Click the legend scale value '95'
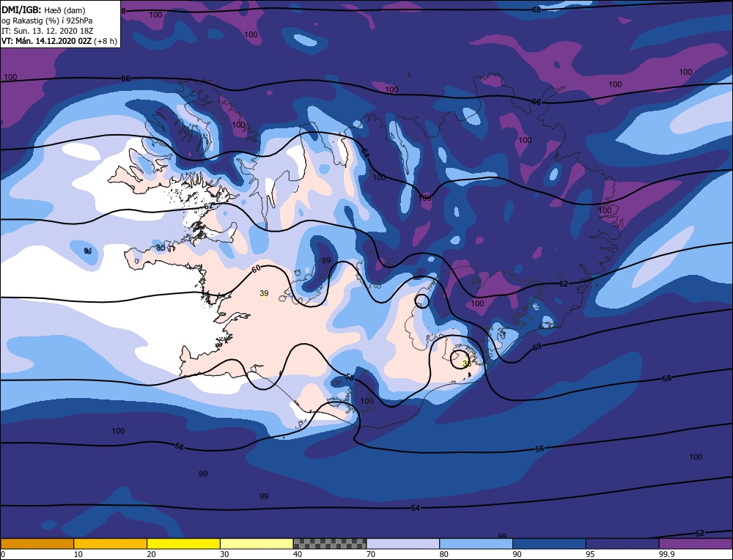733x560 pixels. pyautogui.click(x=590, y=554)
